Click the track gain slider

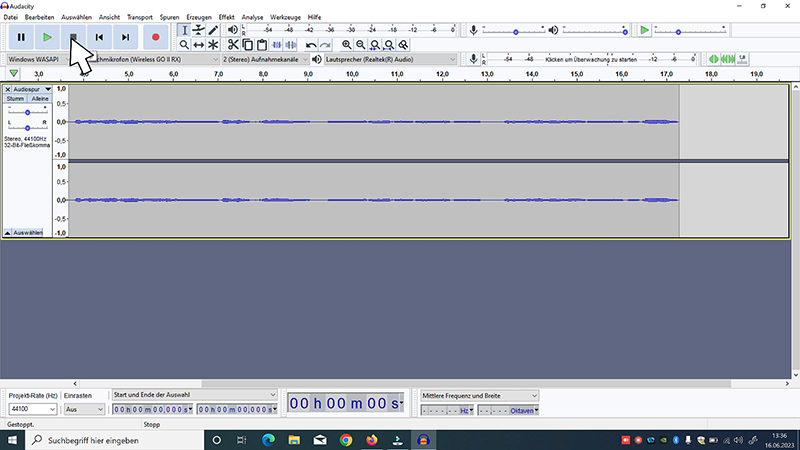(28, 112)
